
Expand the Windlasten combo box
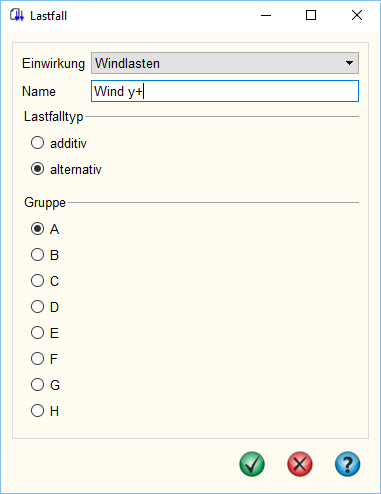(225, 63)
